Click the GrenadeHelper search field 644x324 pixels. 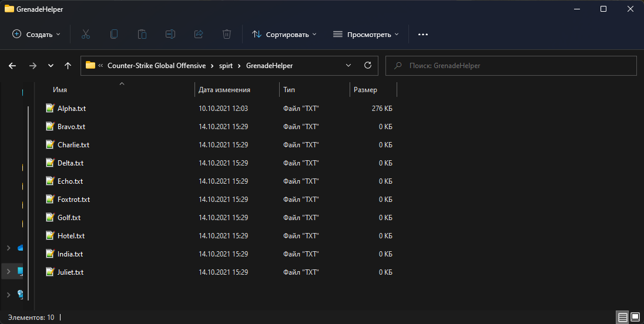pos(511,66)
